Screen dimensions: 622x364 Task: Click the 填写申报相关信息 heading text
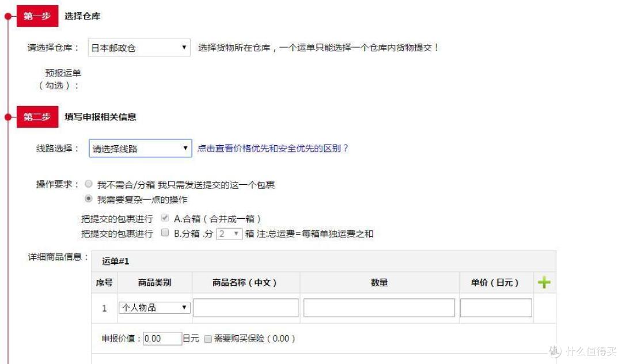(x=100, y=117)
